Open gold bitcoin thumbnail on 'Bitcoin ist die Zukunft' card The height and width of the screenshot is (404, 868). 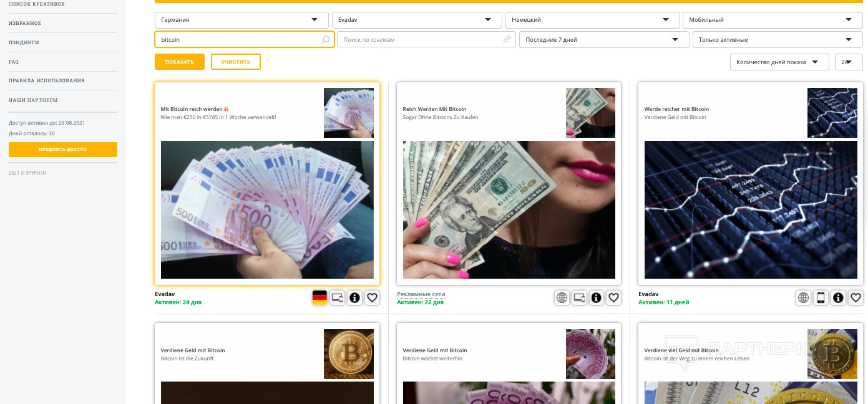coord(349,354)
